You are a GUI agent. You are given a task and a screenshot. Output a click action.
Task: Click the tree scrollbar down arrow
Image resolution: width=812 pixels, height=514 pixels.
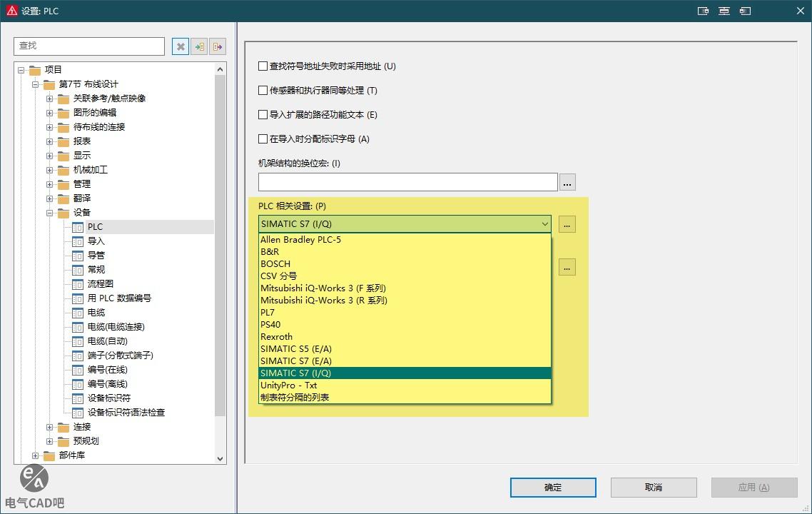click(x=220, y=458)
